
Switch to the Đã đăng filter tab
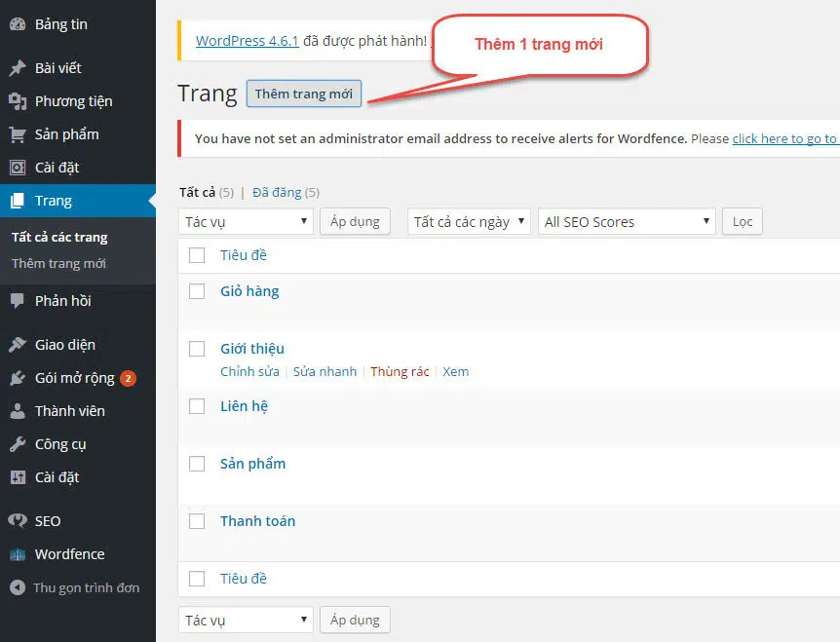(277, 193)
